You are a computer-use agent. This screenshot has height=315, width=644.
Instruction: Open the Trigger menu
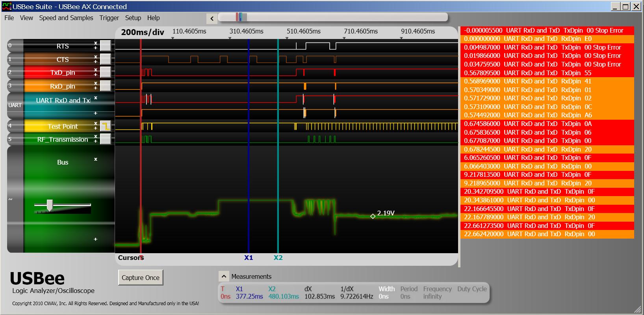point(109,18)
